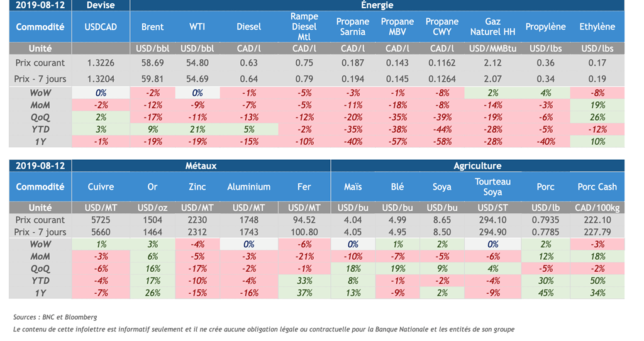Click the USDCAD column header
644x341 pixels.
click(101, 27)
